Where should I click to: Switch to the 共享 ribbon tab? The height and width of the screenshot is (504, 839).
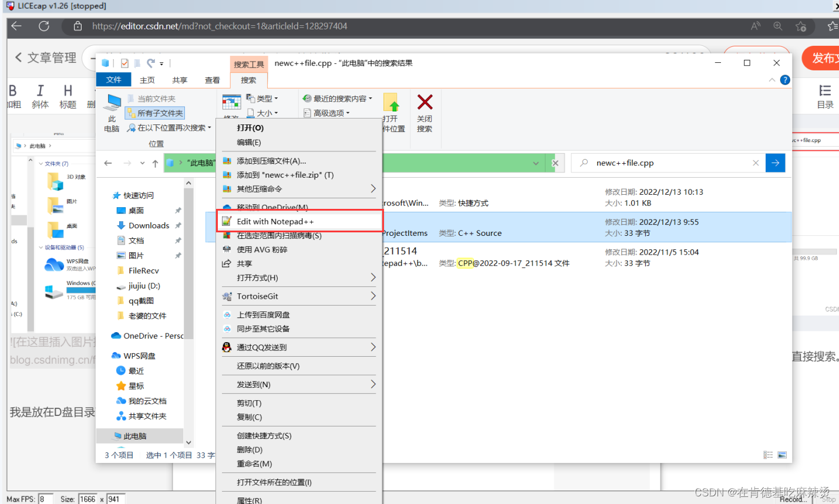[x=180, y=80]
